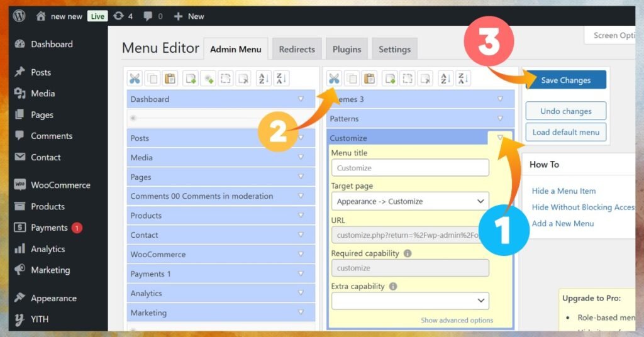Expand the Contact menu item arrow
The height and width of the screenshot is (337, 644).
pos(301,235)
